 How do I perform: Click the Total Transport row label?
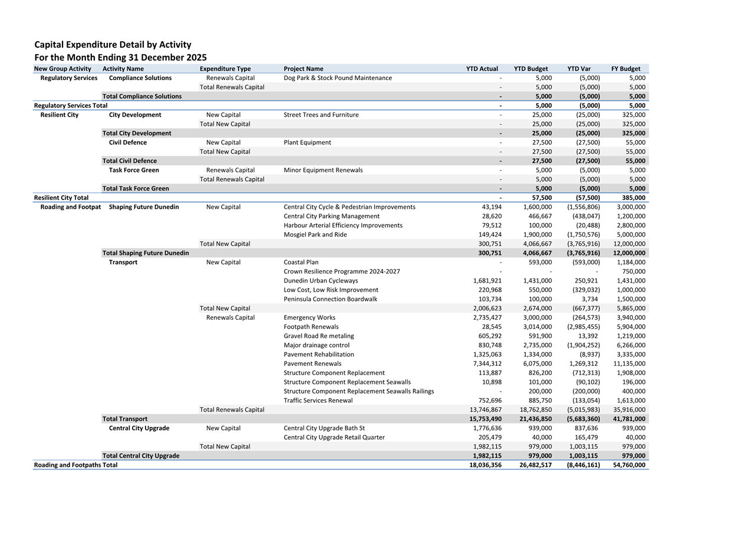125,419
